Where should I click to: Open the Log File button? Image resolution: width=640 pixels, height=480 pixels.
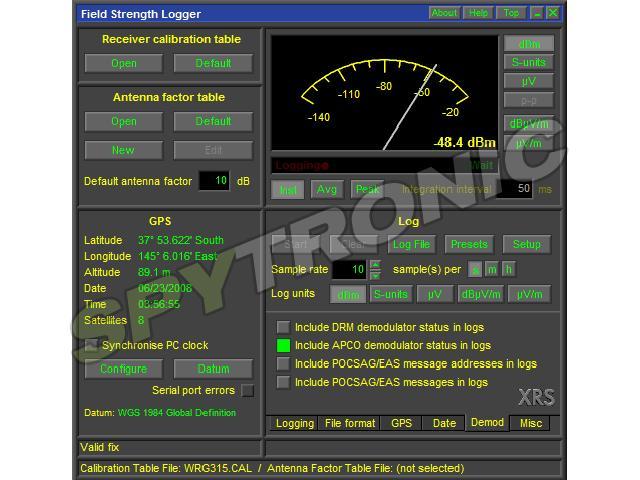click(x=411, y=244)
